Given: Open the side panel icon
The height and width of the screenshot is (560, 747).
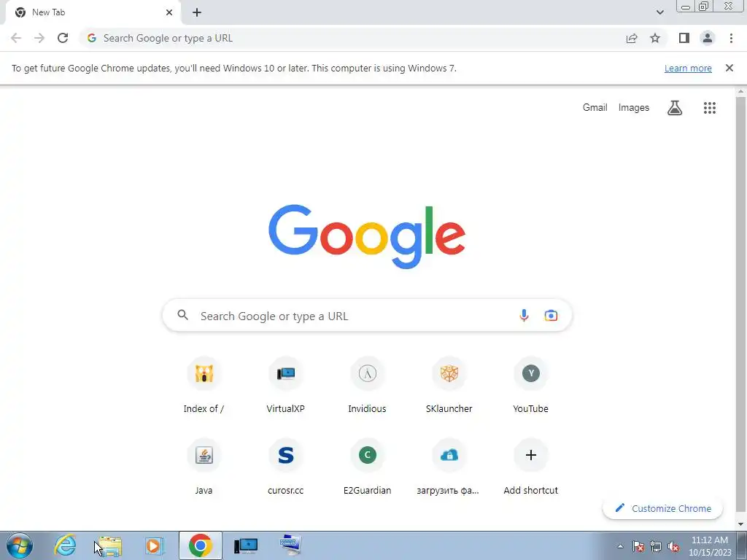Looking at the screenshot, I should point(684,38).
